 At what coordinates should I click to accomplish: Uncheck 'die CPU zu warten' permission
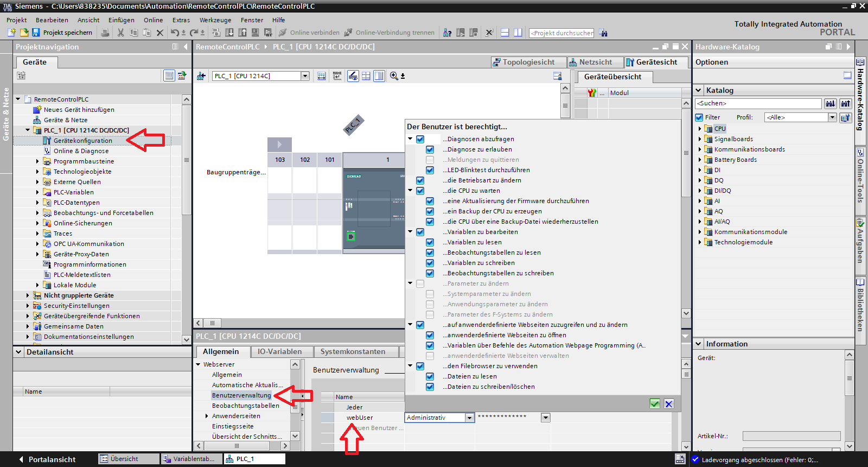[x=420, y=191]
